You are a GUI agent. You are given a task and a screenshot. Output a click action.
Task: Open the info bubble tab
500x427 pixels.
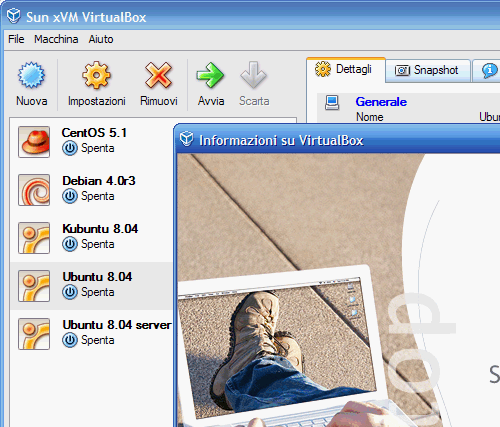pyautogui.click(x=487, y=71)
